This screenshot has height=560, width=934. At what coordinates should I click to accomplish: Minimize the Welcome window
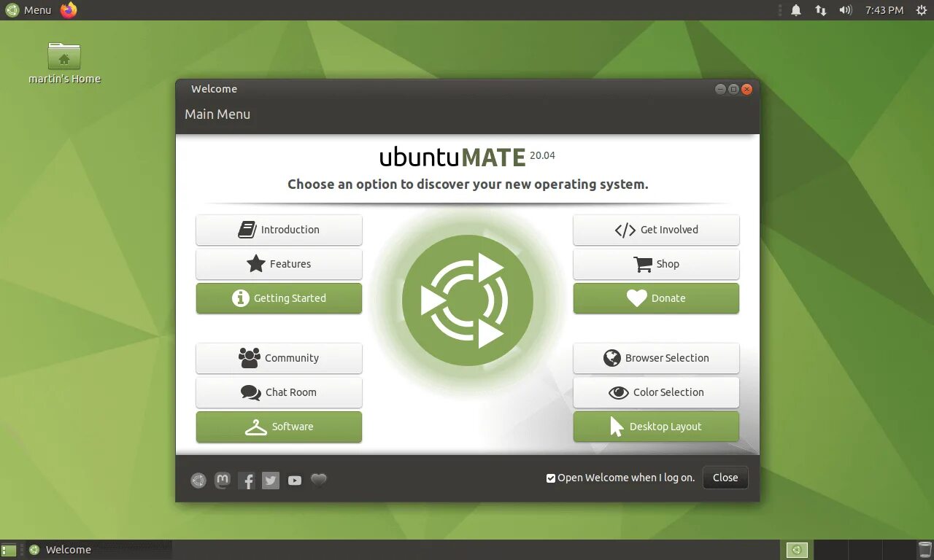(x=720, y=89)
